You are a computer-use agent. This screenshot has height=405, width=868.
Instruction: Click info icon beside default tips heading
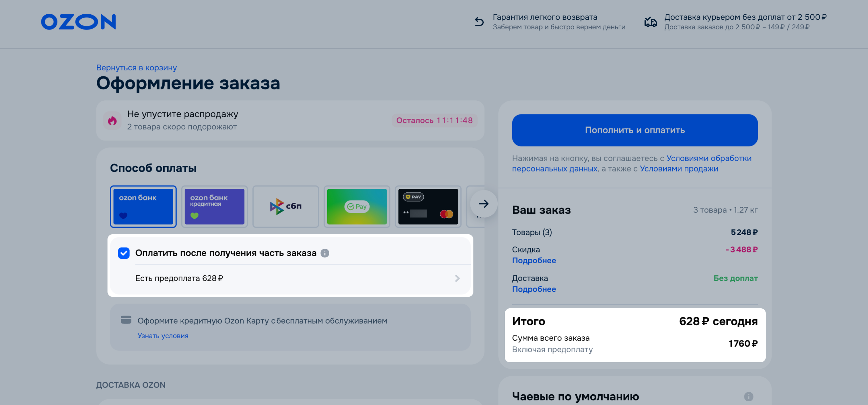click(748, 396)
